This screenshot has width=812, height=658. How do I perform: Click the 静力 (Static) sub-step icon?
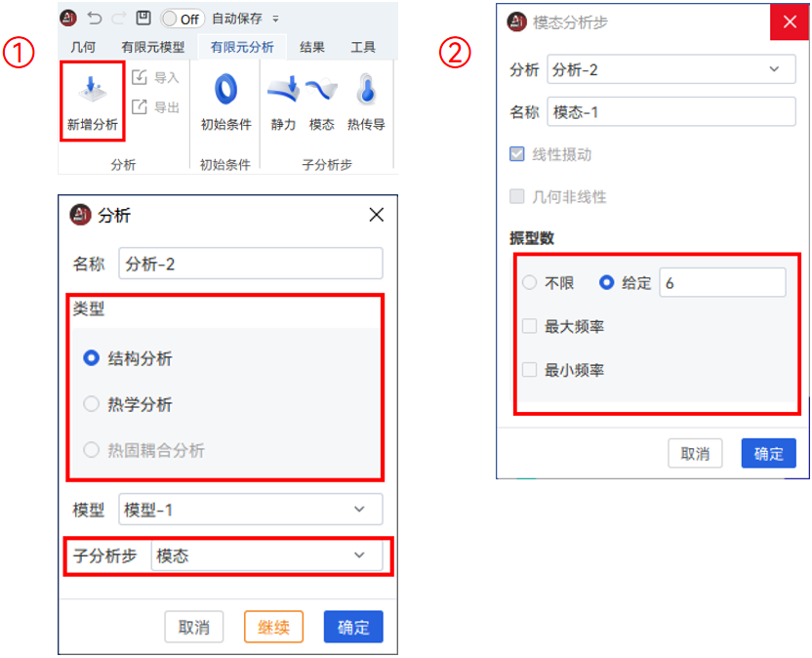(283, 95)
